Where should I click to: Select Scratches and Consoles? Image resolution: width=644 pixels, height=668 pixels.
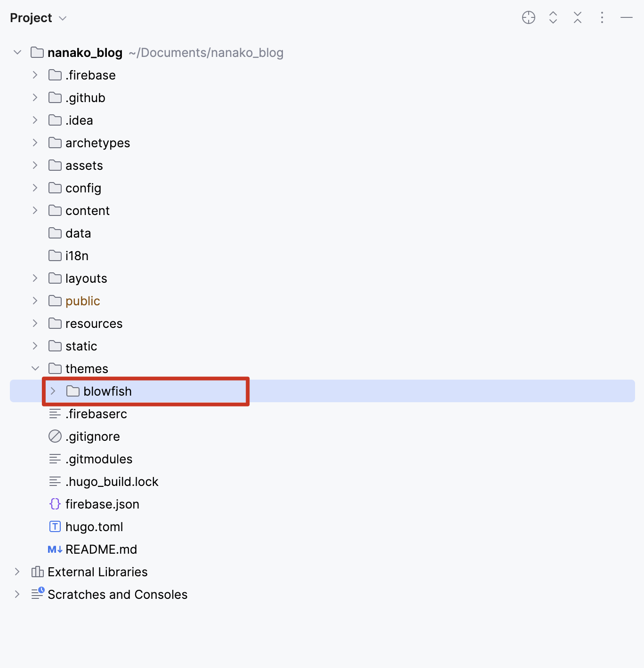[118, 595]
